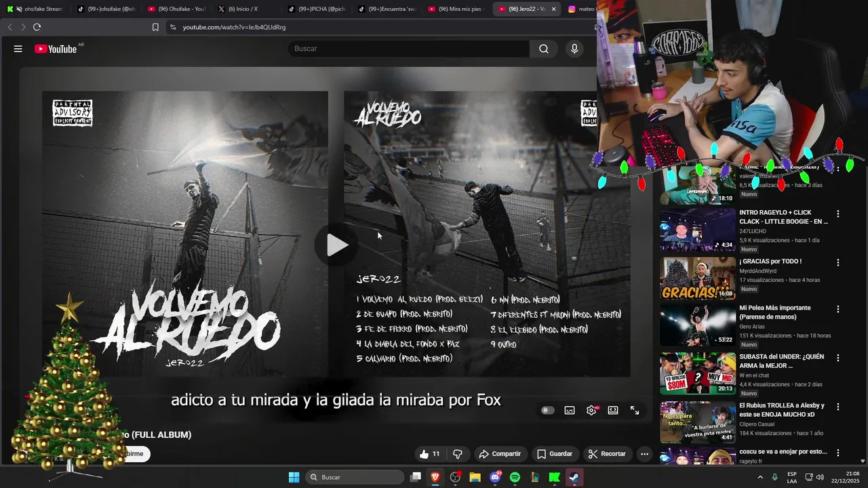Bookmark this page with the bookmark icon
Viewport: 868px width, 488px height.
click(155, 27)
